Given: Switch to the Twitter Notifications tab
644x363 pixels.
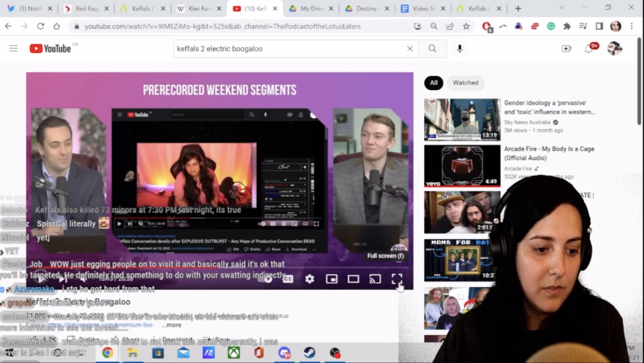Looking at the screenshot, I should pyautogui.click(x=30, y=9).
